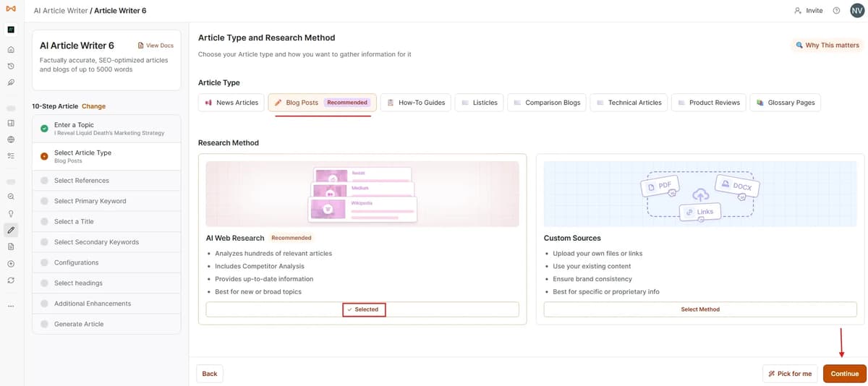
Task: Click the Continue button
Action: click(844, 374)
